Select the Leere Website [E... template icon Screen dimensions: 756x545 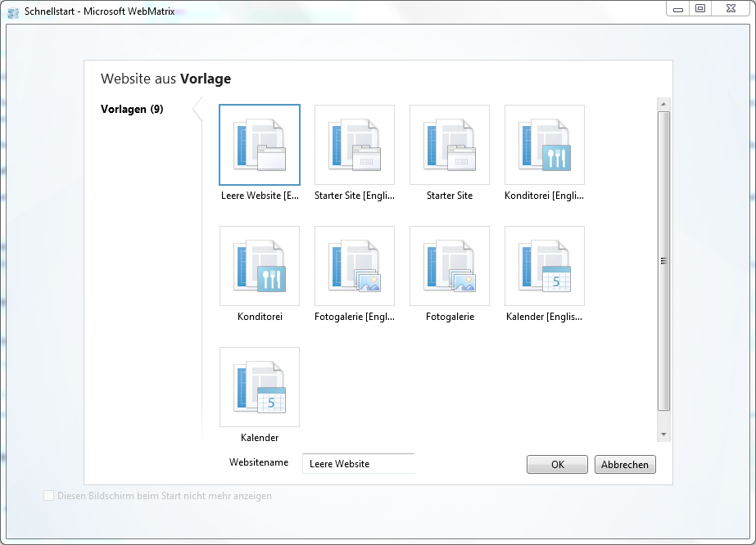260,145
